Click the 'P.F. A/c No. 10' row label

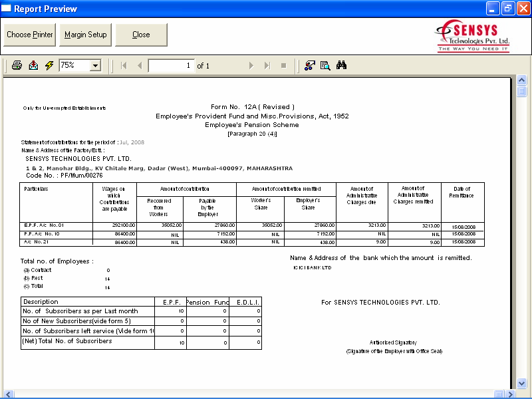pyautogui.click(x=42, y=234)
